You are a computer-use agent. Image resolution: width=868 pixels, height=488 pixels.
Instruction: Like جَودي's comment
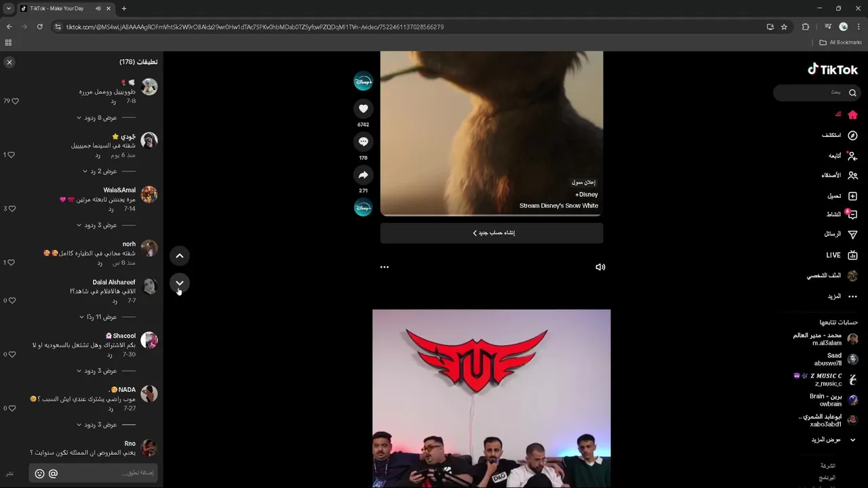point(12,155)
